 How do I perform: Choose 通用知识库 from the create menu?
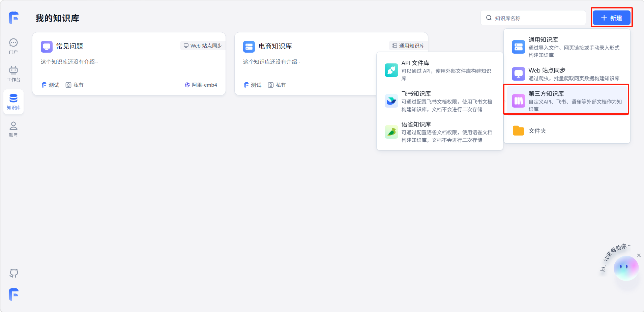point(566,47)
